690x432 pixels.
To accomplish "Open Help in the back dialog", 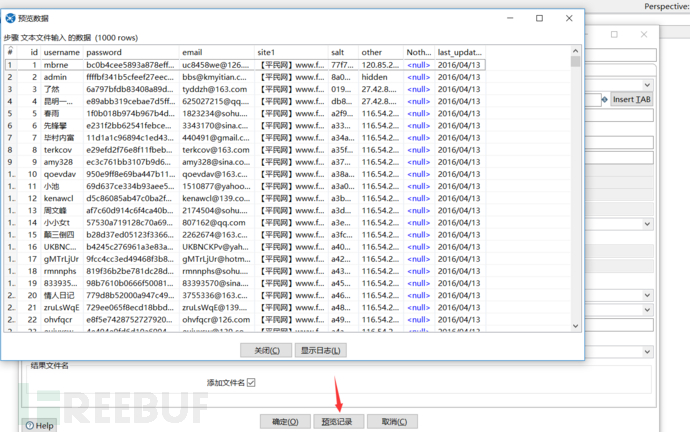I will [40, 425].
